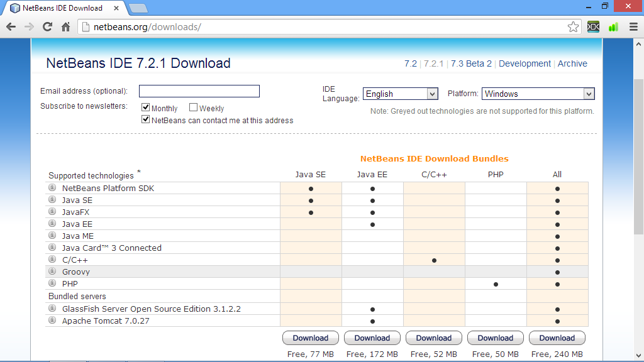
Task: Open info icon for Java ME
Action: (x=52, y=235)
